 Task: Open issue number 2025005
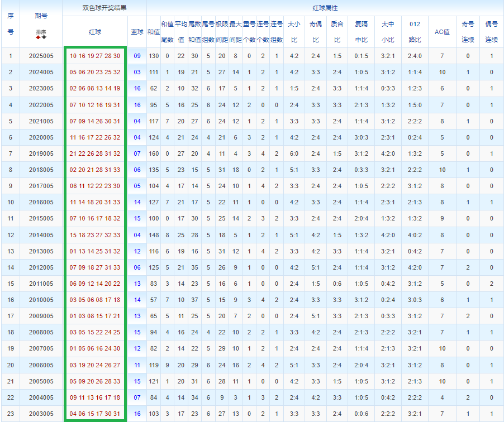click(41, 56)
